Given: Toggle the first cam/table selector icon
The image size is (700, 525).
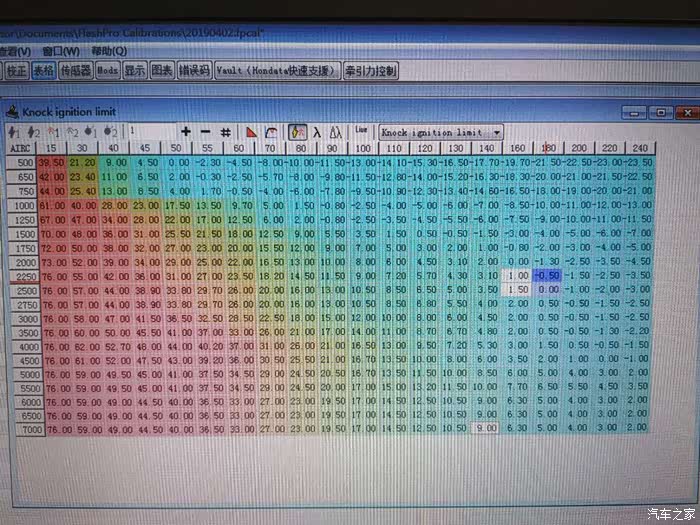Looking at the screenshot, I should (14, 132).
